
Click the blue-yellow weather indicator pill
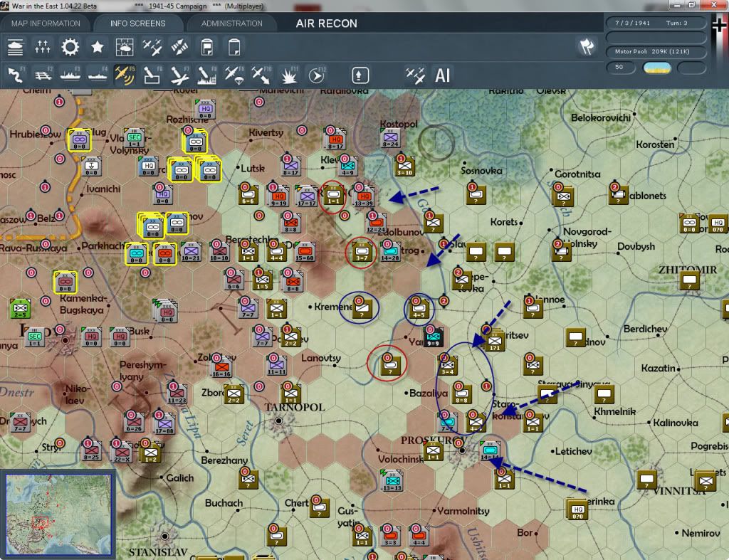click(656, 68)
